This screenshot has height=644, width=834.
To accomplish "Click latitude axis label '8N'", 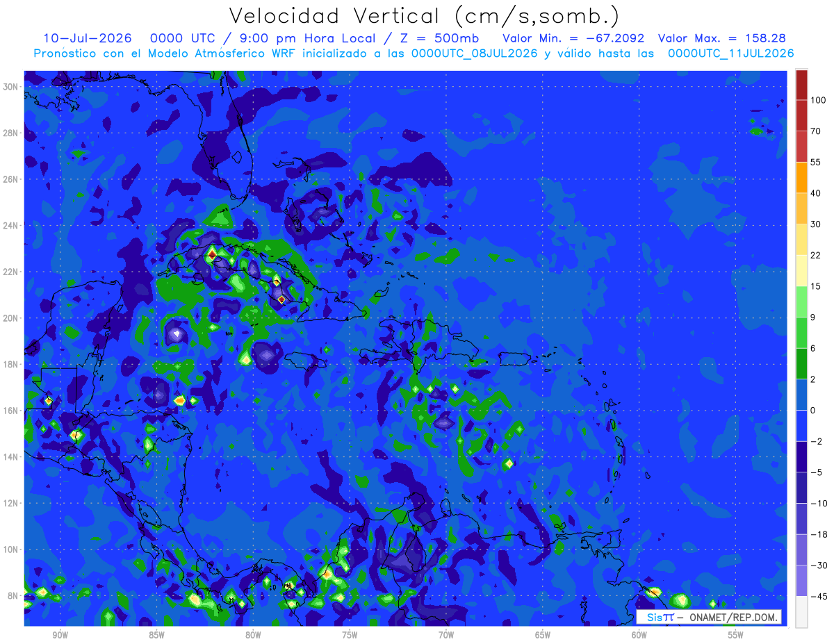I will click(13, 595).
